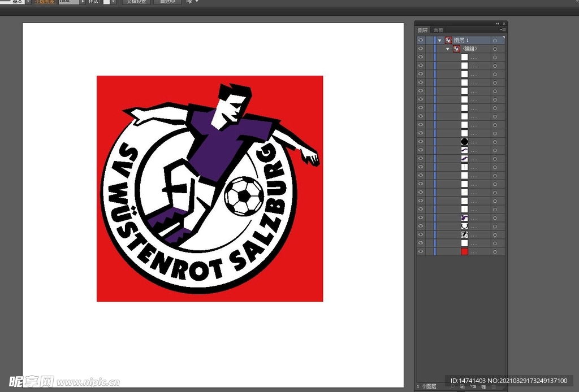Target the black circle sublayer

(495, 142)
